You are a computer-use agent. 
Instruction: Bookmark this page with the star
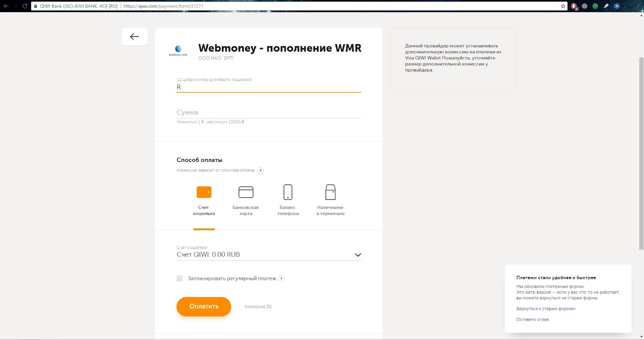[563, 6]
